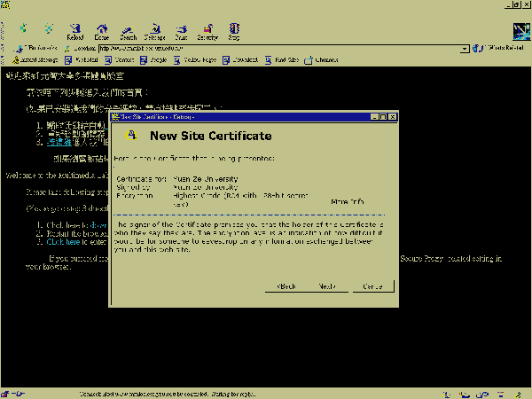Click the Print toolbar icon

(181, 32)
